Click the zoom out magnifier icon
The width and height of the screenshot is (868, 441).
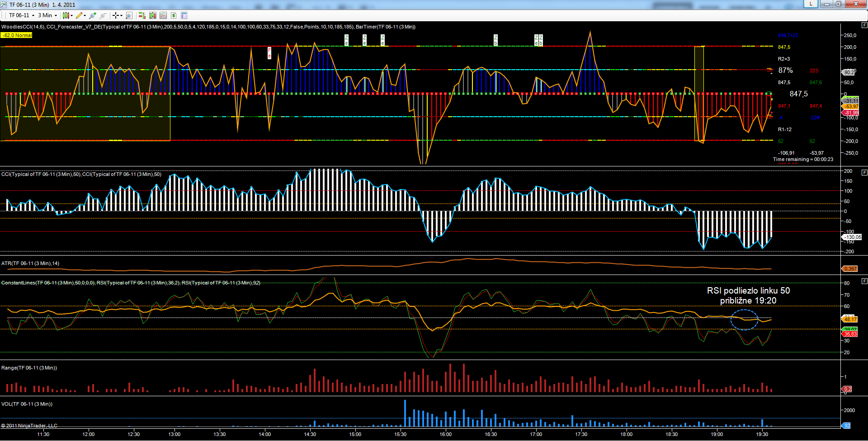(x=103, y=15)
